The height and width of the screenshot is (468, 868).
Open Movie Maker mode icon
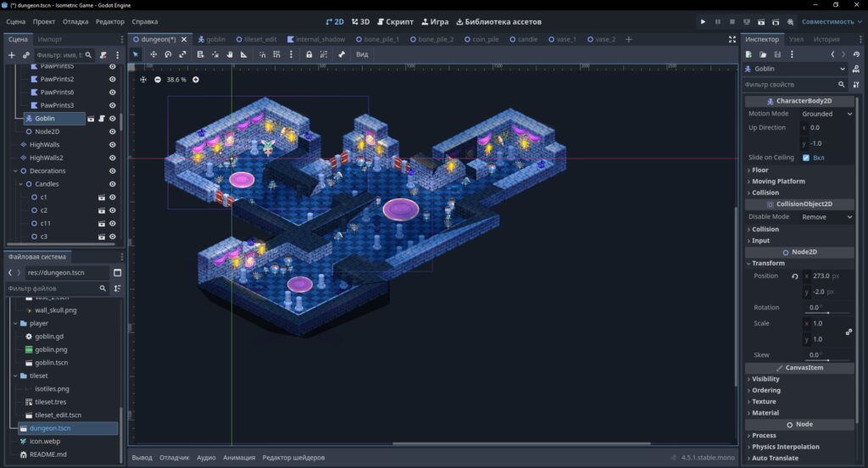point(790,21)
